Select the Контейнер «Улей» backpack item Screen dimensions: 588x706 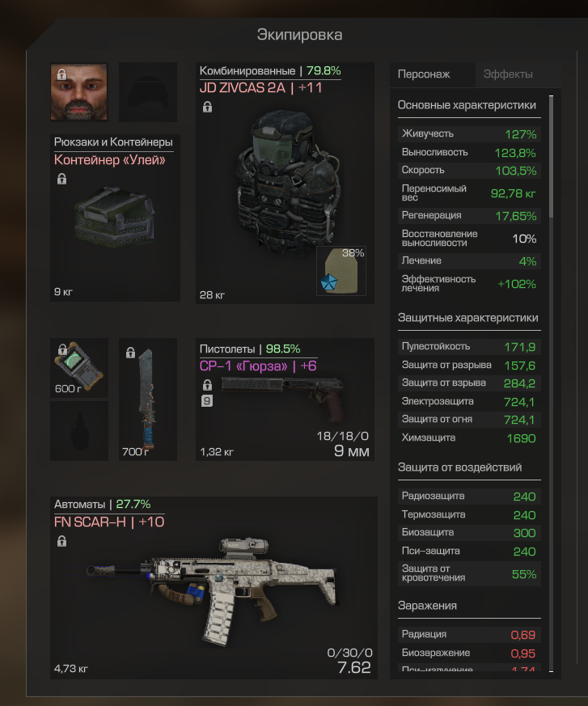115,218
